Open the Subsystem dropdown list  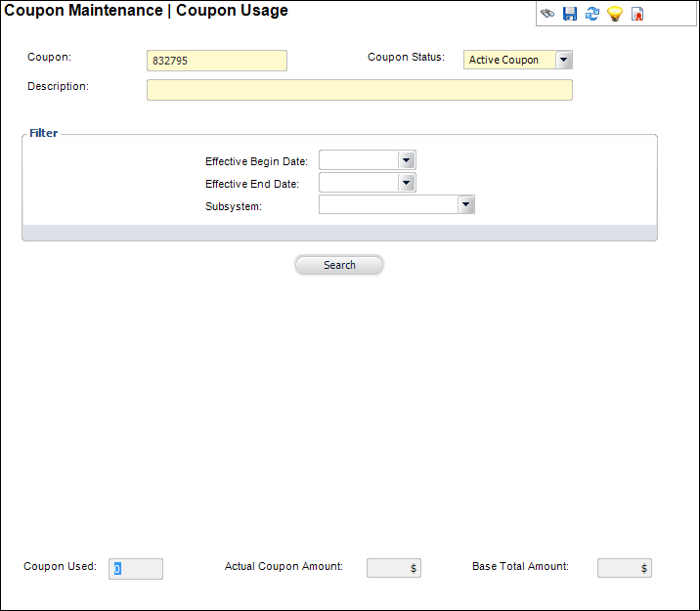coord(466,204)
